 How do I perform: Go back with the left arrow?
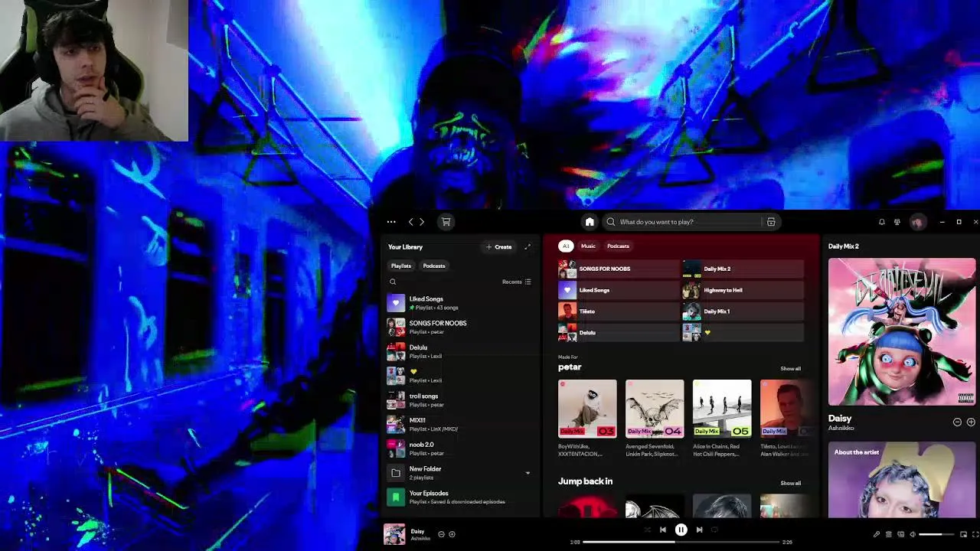410,222
